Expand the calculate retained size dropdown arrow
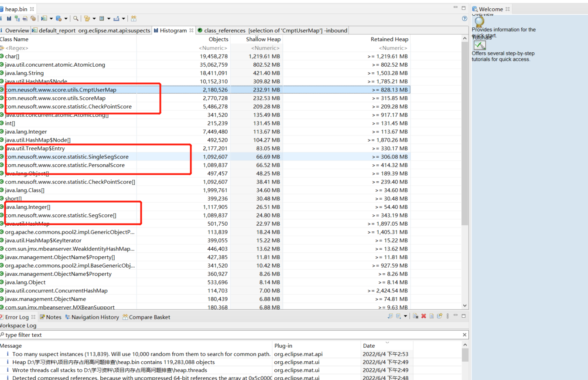Screen dimensions: 588x380 coord(109,19)
